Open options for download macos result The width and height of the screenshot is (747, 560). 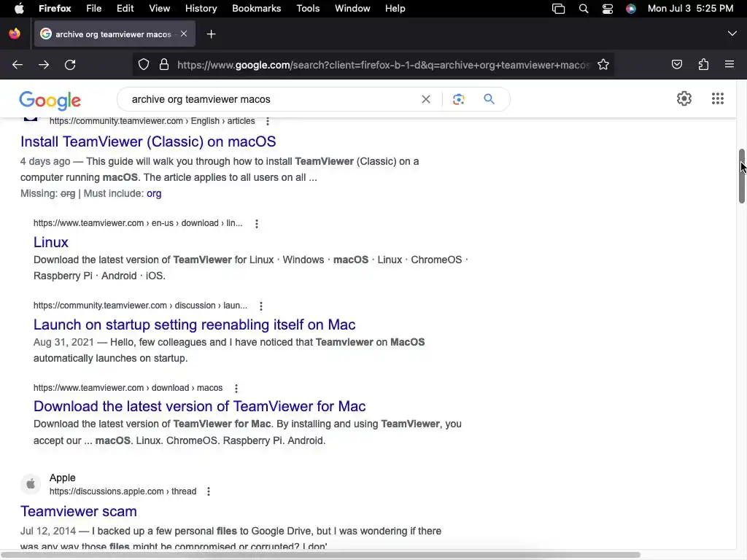click(x=236, y=389)
